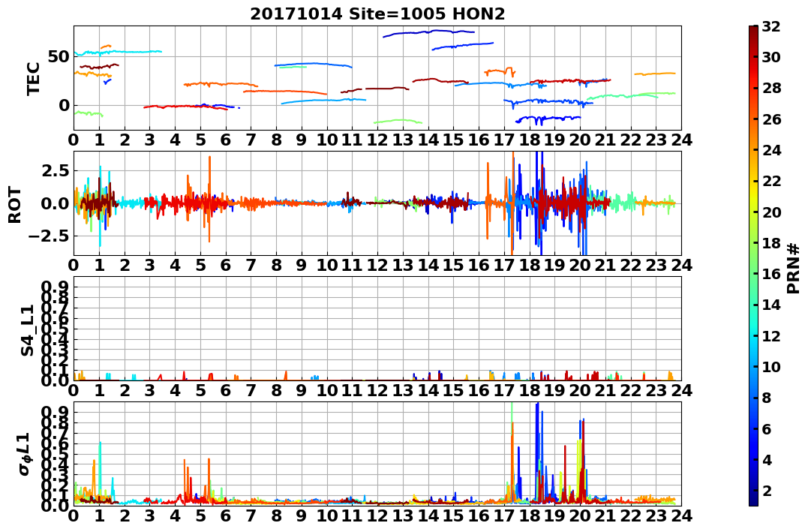Click hour 6 tick under S4_L1 panel
Viewport: 808px width, 532px height.
tap(226, 390)
